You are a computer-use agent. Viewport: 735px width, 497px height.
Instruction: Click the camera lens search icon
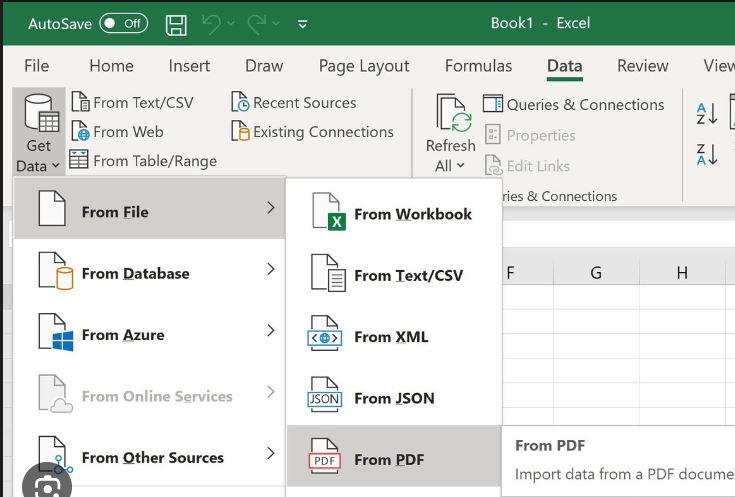coord(47,483)
